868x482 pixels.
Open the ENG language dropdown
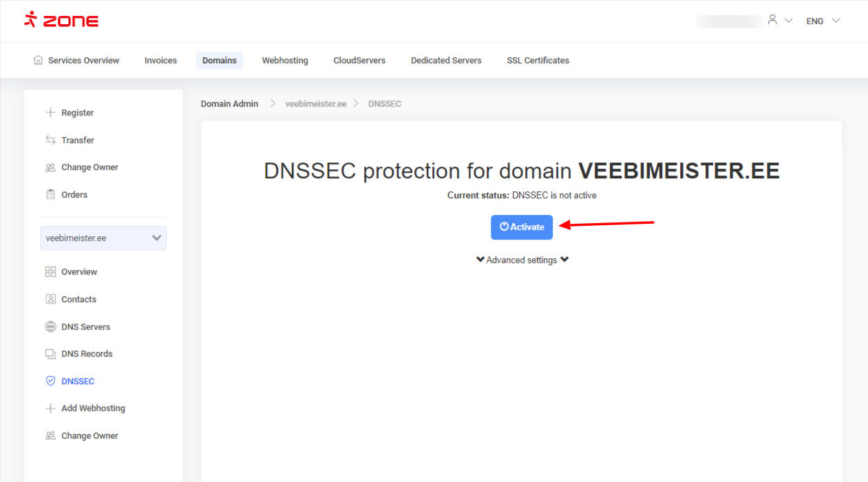823,21
